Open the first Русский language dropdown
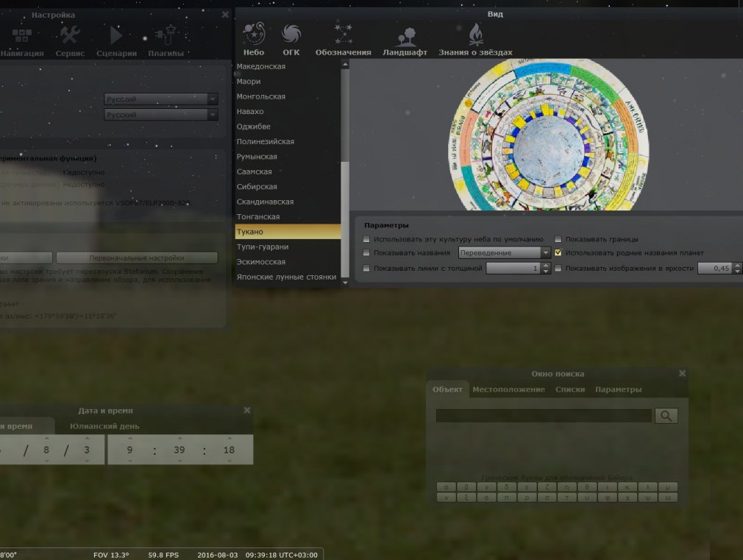This screenshot has width=743, height=560. [161, 99]
